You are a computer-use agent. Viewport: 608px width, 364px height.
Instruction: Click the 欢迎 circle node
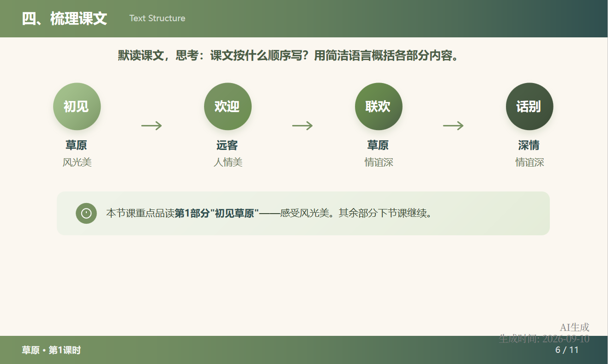228,107
